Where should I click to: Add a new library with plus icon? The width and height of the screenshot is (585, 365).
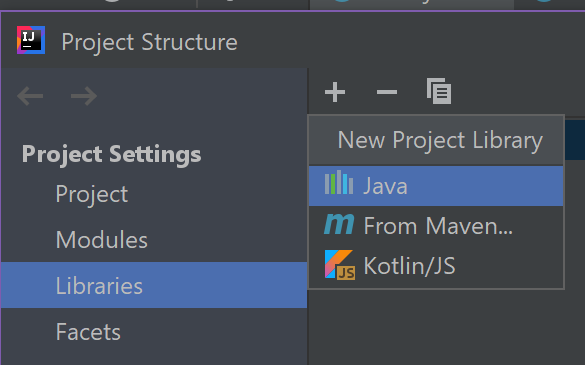pos(335,92)
